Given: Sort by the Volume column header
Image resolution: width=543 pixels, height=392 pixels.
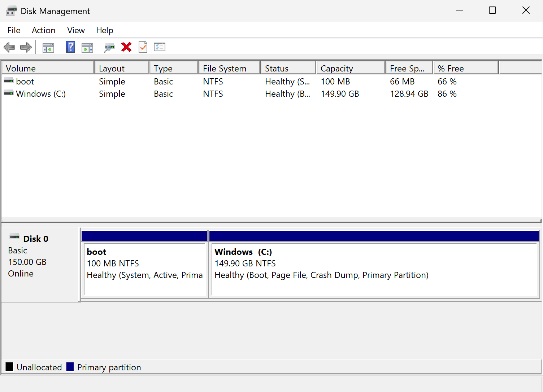Looking at the screenshot, I should point(48,68).
